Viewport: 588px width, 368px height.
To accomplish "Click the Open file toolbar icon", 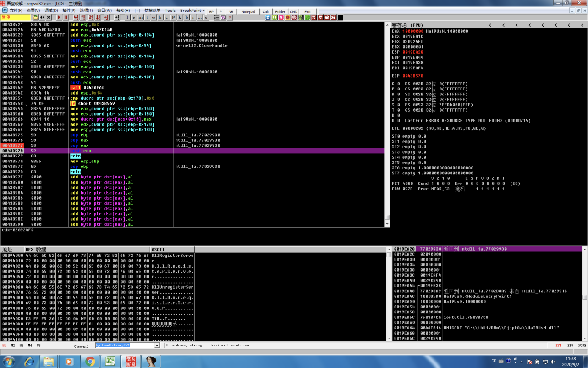I will [x=35, y=17].
